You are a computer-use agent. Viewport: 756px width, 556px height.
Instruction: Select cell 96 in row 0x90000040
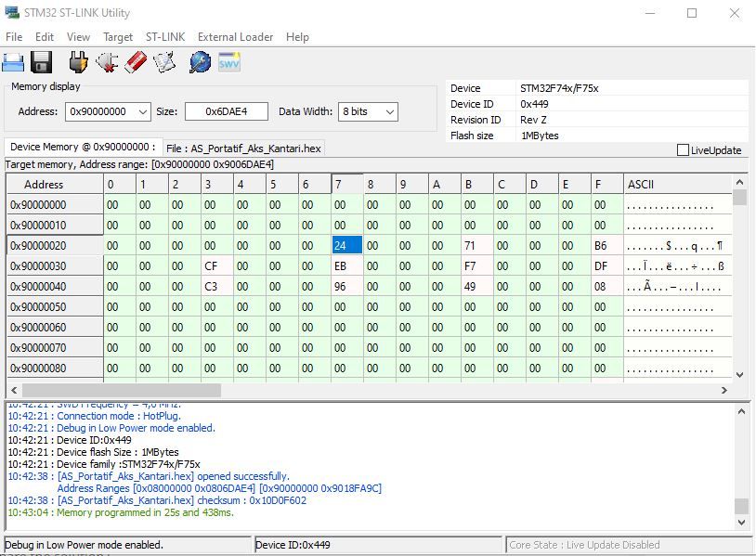click(347, 287)
